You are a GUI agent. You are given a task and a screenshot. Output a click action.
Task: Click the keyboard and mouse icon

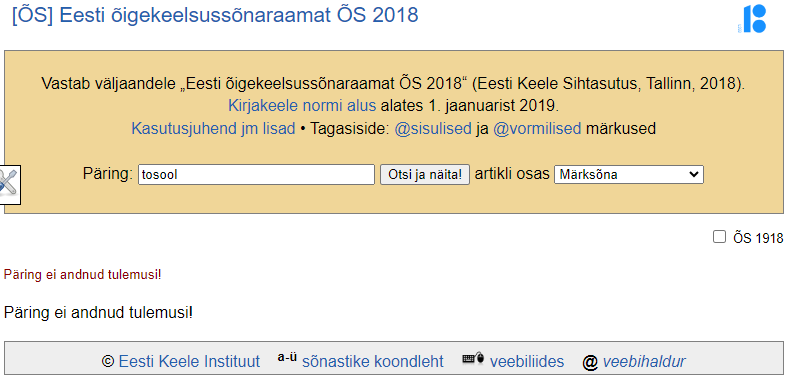[473, 359]
